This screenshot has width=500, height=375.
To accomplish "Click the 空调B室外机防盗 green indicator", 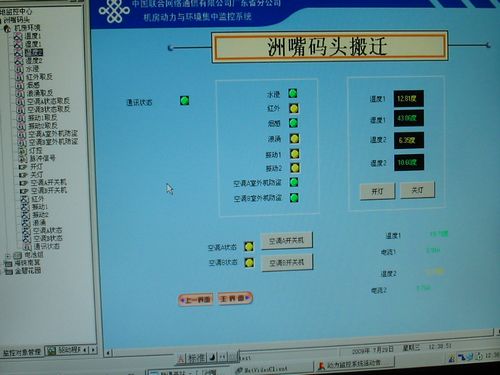I will click(294, 198).
